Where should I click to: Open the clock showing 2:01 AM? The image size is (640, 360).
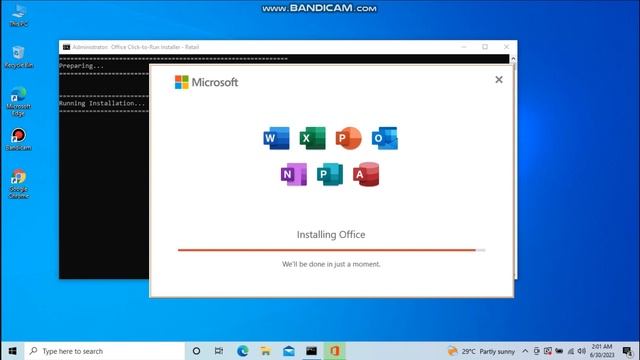coord(602,351)
